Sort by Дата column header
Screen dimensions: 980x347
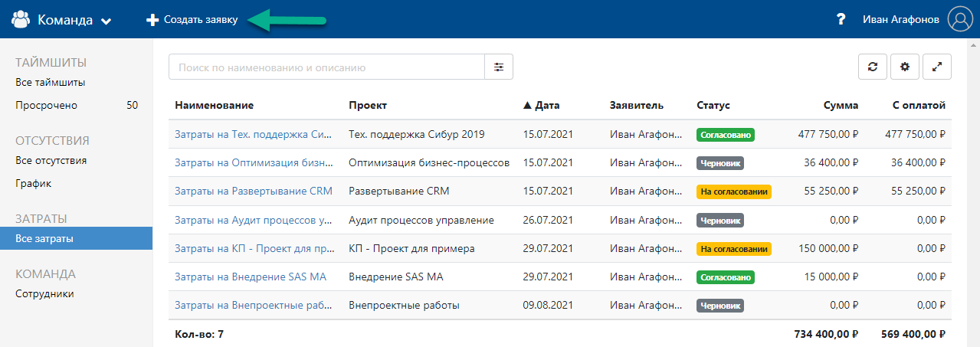[541, 105]
